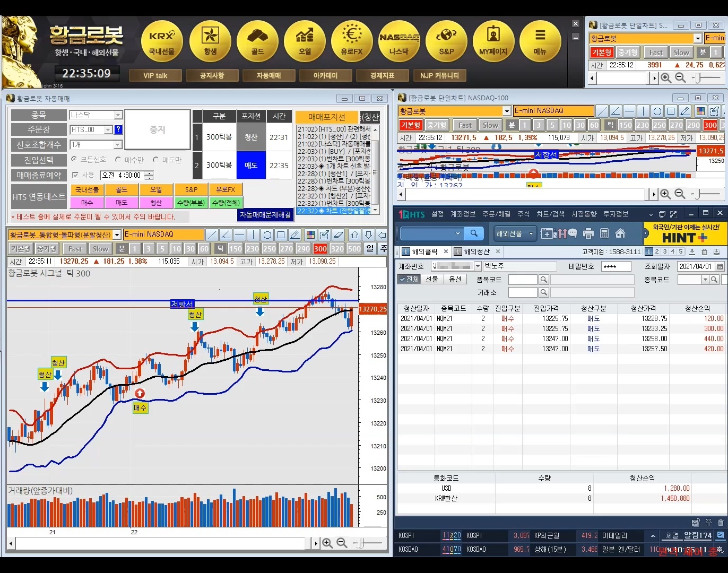Toggle 중기형 mode in main chart
This screenshot has width=728, height=573.
(x=47, y=248)
